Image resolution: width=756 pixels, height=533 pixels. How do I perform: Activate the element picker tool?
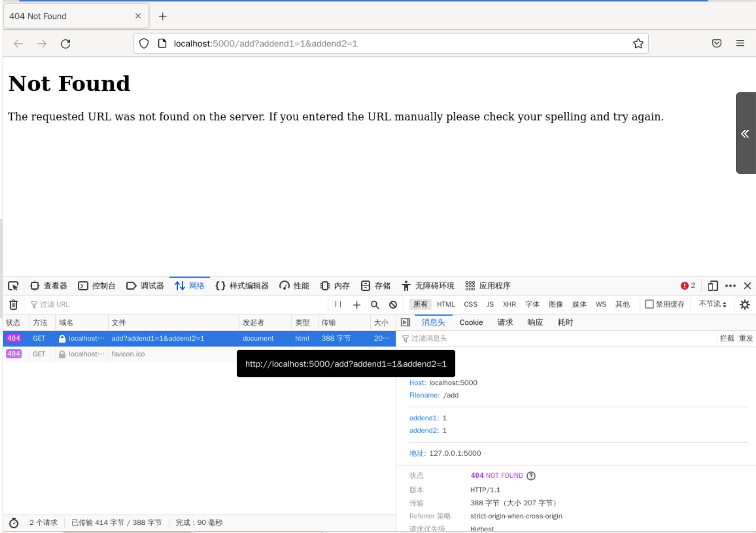[13, 286]
